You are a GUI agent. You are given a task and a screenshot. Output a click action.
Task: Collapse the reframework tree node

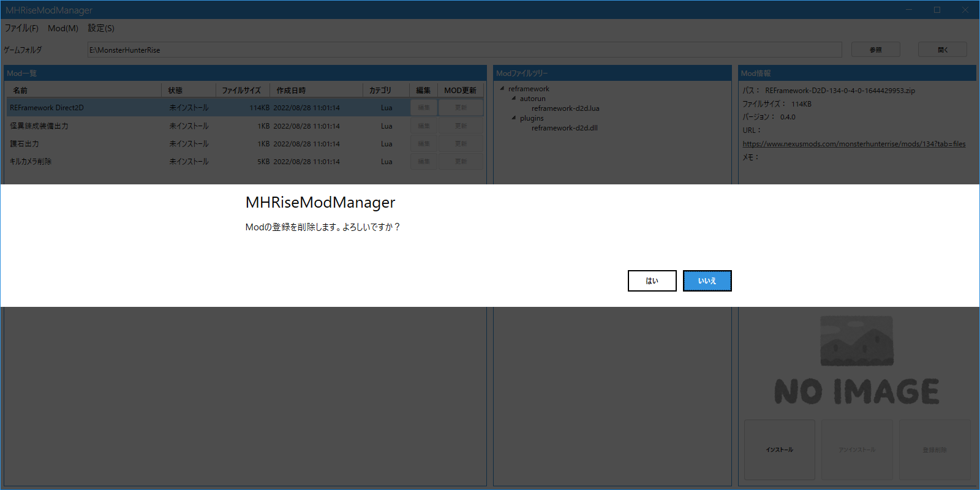click(502, 88)
